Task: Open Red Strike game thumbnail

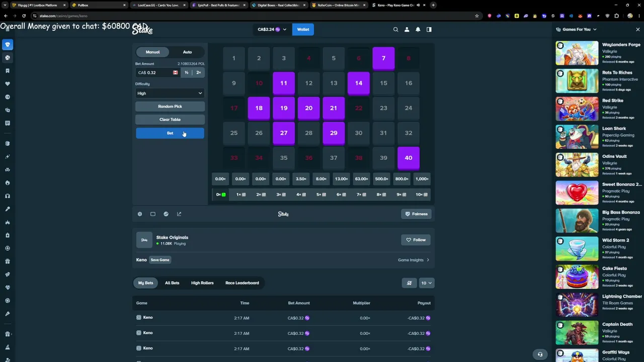Action: 577,109
